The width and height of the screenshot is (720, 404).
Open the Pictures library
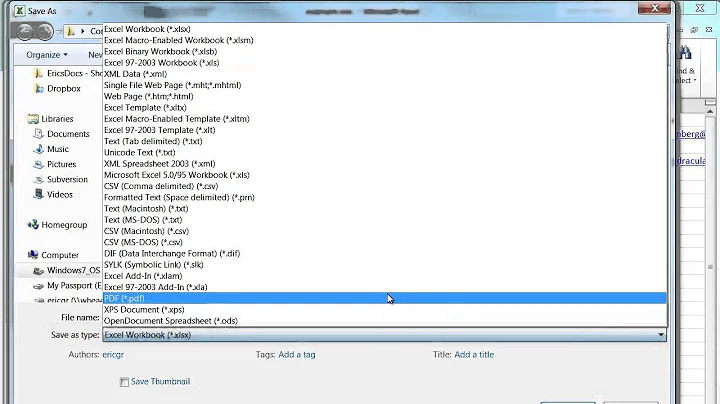coord(55,164)
